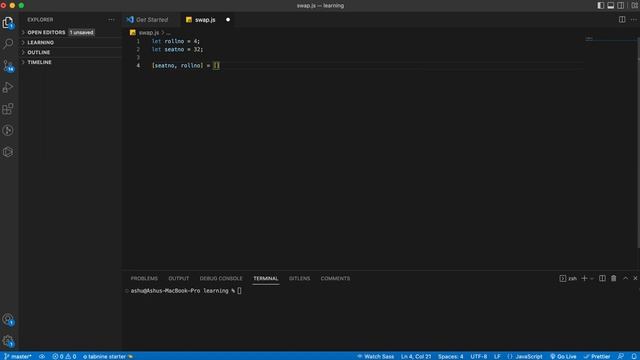Click code line 1 let rollno

(176, 41)
